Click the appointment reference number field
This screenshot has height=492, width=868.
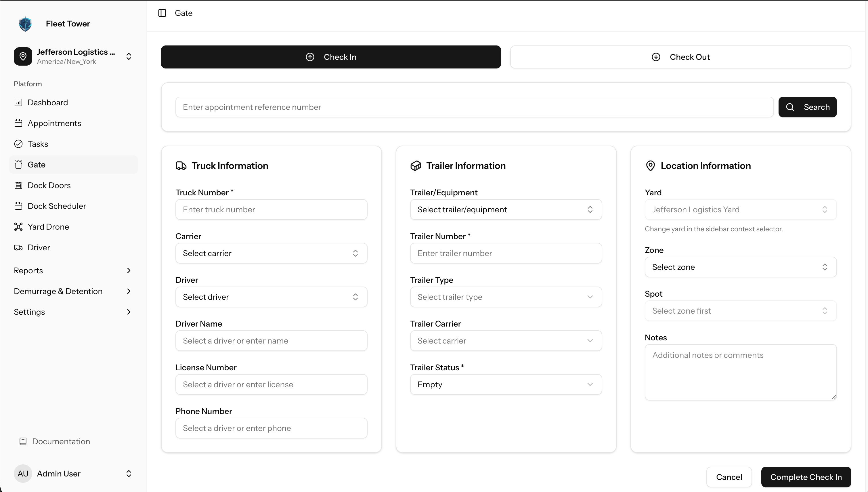475,107
